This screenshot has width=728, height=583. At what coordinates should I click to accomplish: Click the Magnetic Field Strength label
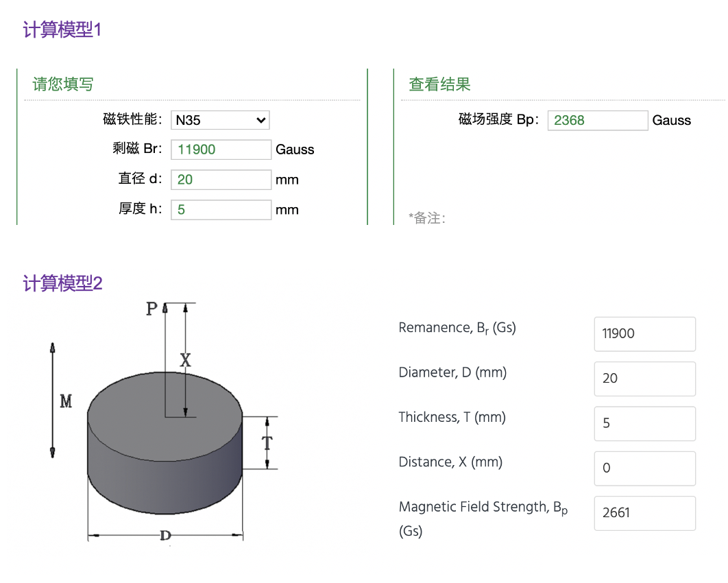click(483, 519)
